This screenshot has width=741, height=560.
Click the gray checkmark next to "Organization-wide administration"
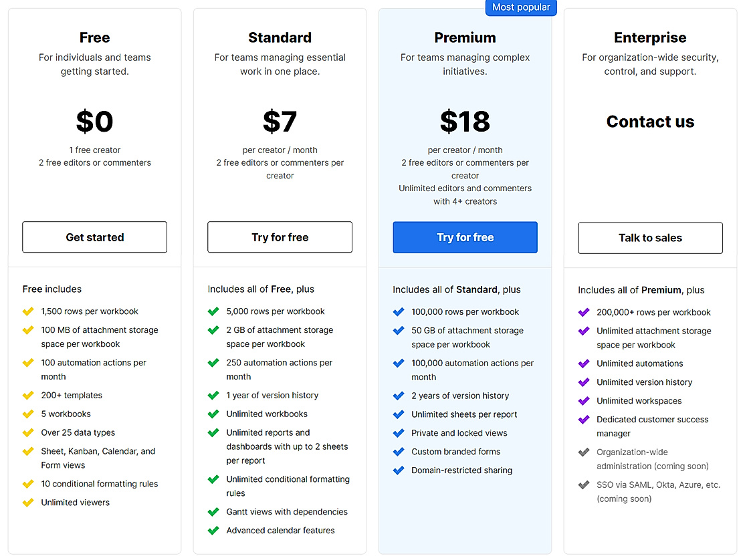(583, 452)
